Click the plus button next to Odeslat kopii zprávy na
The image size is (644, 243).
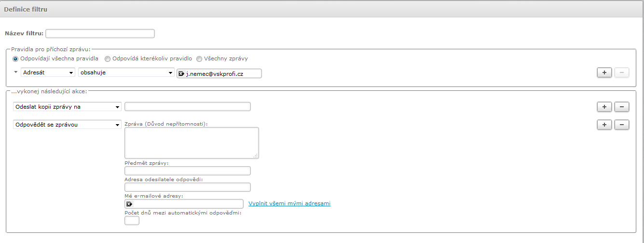(604, 107)
